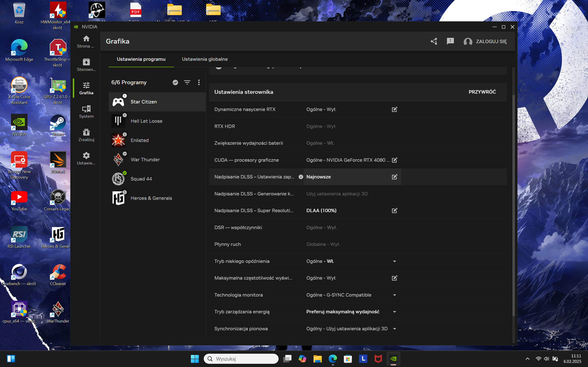Expand Technologia monitora dropdown
588x367 pixels.
click(x=394, y=295)
